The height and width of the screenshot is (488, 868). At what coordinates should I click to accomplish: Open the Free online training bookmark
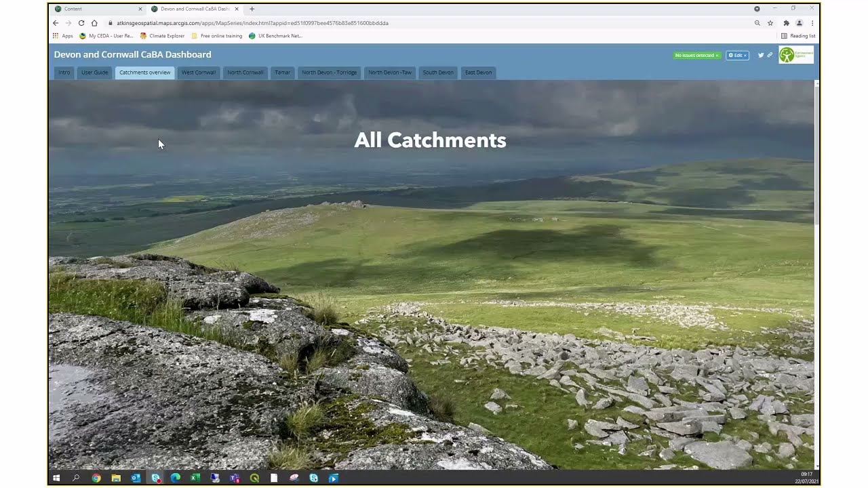(216, 36)
